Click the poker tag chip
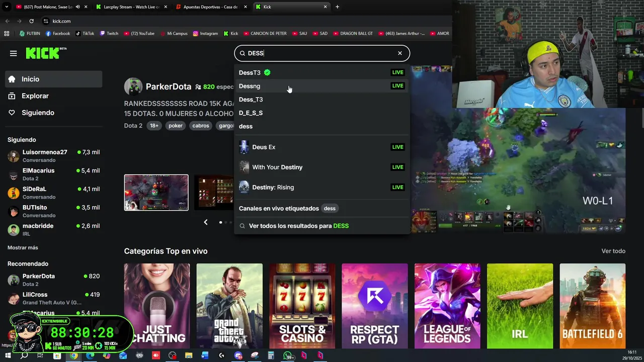Screen dimensions: 644x362 pyautogui.click(x=176, y=126)
